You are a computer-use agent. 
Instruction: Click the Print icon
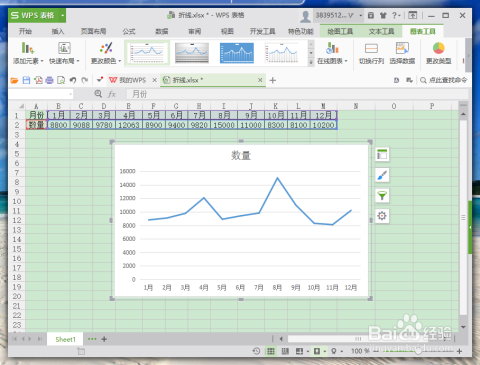[x=49, y=80]
